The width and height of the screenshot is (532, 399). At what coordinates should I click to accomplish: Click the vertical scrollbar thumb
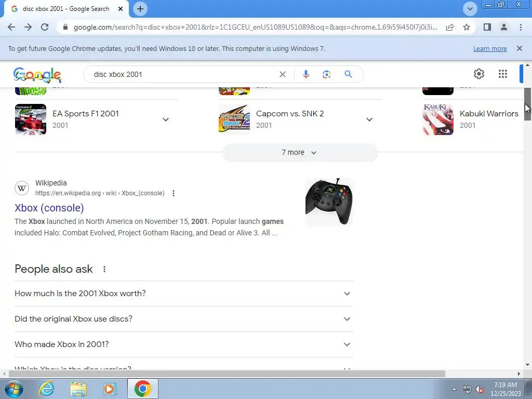pyautogui.click(x=527, y=104)
